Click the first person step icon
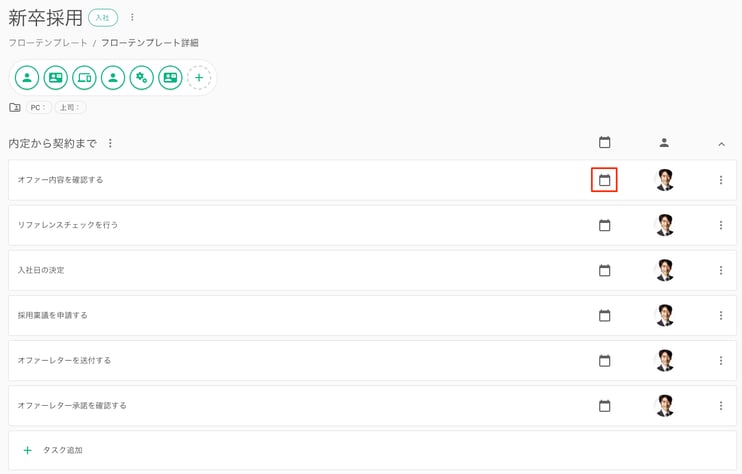The height and width of the screenshot is (474, 742). (x=27, y=78)
